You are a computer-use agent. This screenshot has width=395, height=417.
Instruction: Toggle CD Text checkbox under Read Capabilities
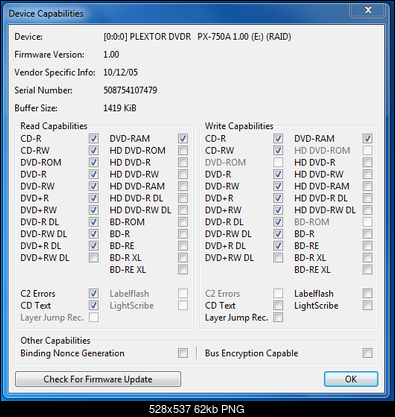[94, 305]
